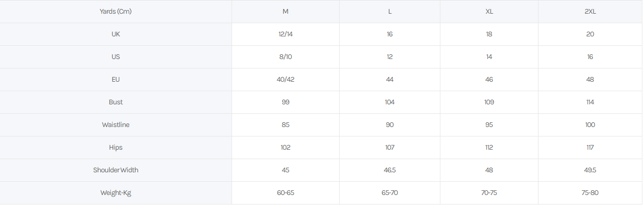Screen dimensions: 644x205
Task: Click the 75-80 weight cell
Action: pos(590,193)
